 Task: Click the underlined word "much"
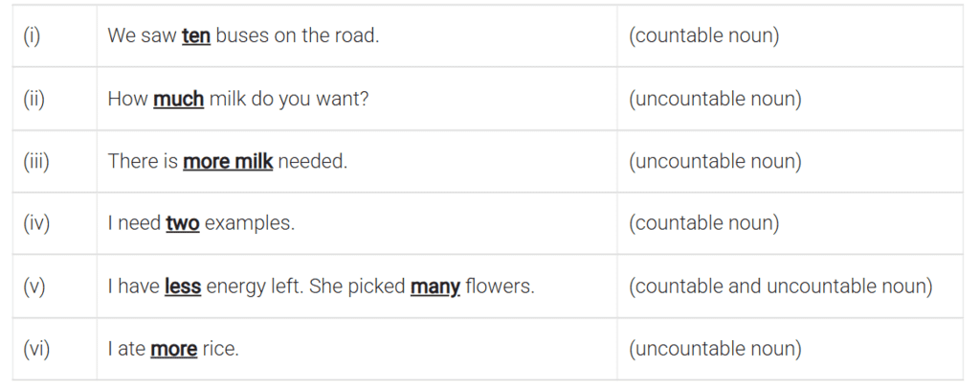178,99
